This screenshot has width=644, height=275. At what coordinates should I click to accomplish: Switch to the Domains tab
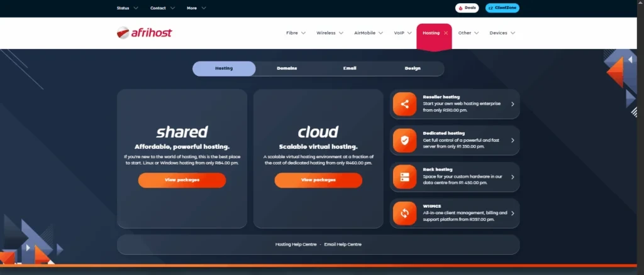tap(287, 68)
